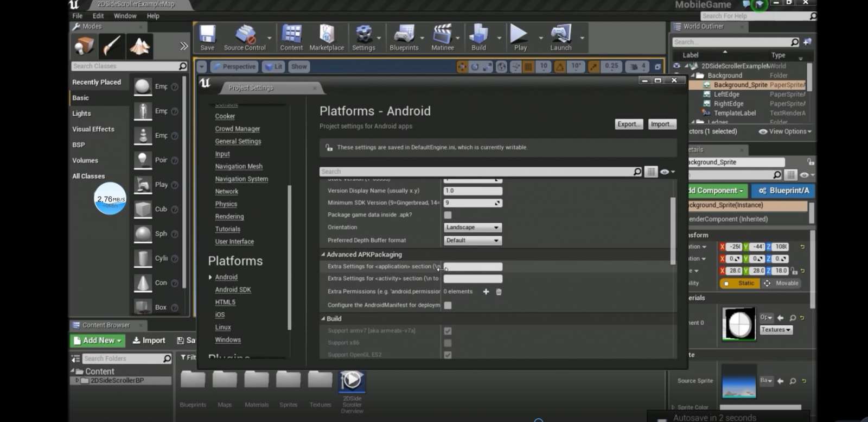Open view options eye in Project Settings

pos(667,172)
